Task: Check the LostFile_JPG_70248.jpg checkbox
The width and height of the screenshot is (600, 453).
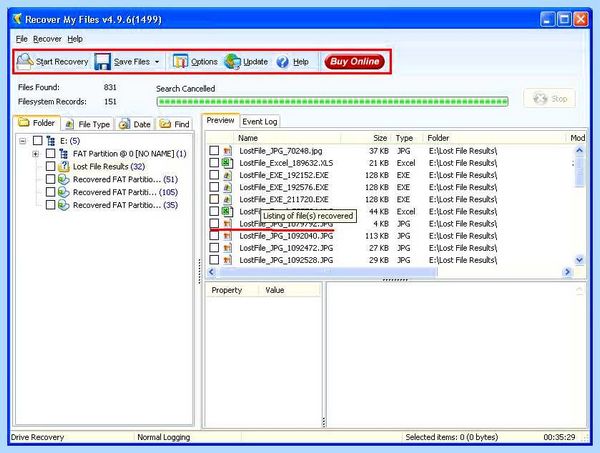Action: 214,150
